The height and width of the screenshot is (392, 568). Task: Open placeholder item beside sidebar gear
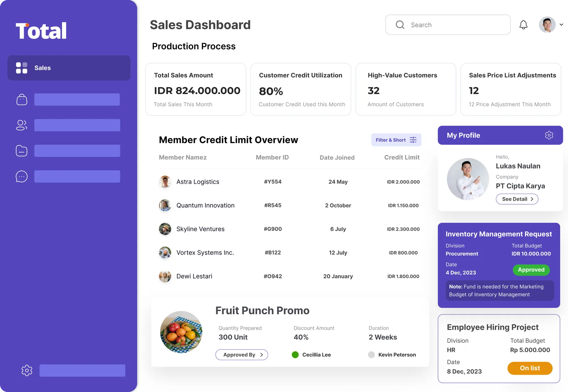pos(82,370)
